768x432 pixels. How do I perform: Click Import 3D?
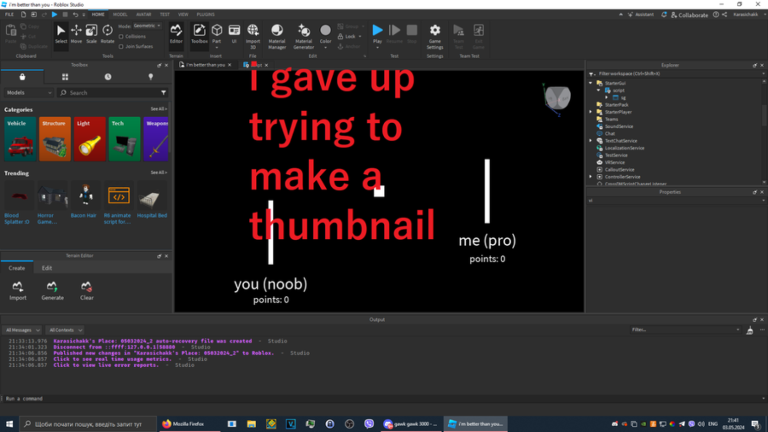(x=253, y=36)
